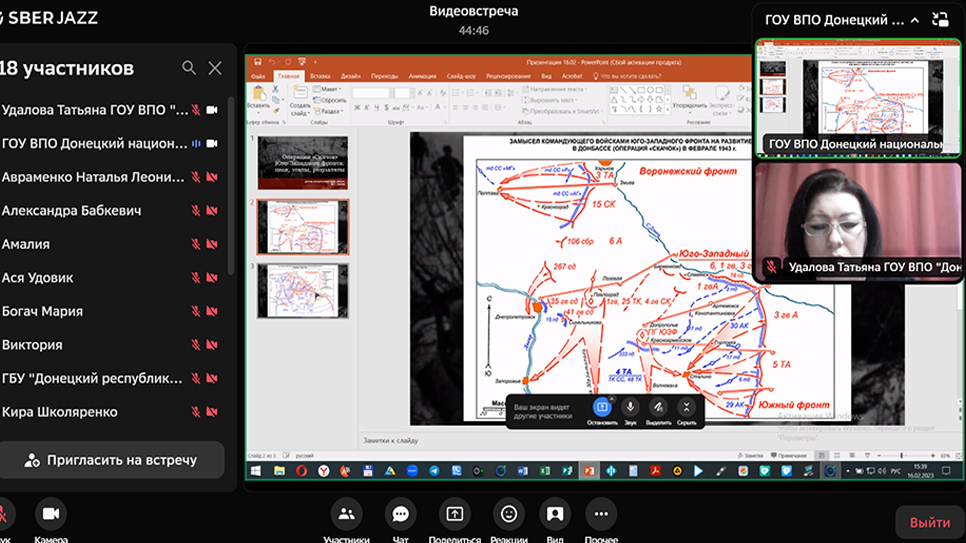Click Save icon in PowerPoint quick access
This screenshot has height=543, width=966.
coord(258,62)
